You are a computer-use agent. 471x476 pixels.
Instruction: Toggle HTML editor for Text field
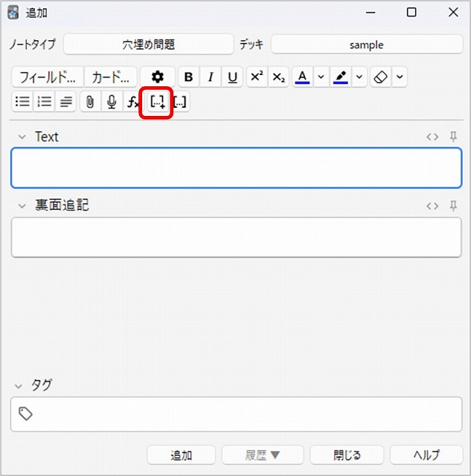point(432,137)
